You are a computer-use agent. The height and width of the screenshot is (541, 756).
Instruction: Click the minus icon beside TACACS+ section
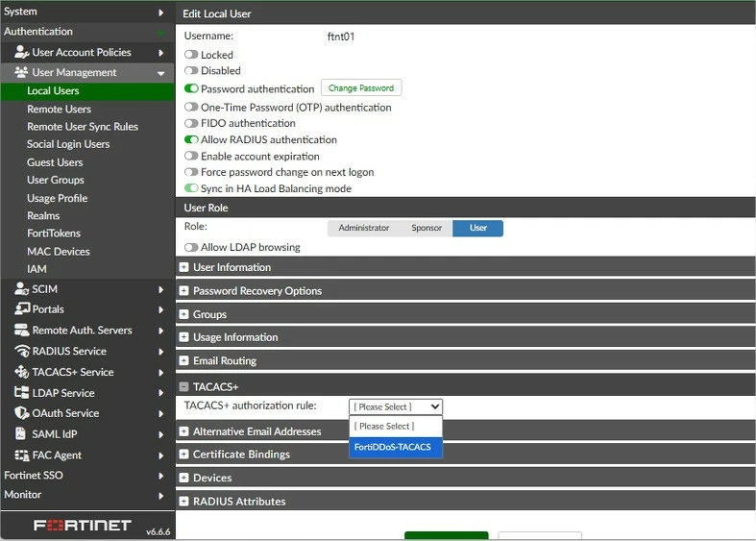tap(183, 386)
